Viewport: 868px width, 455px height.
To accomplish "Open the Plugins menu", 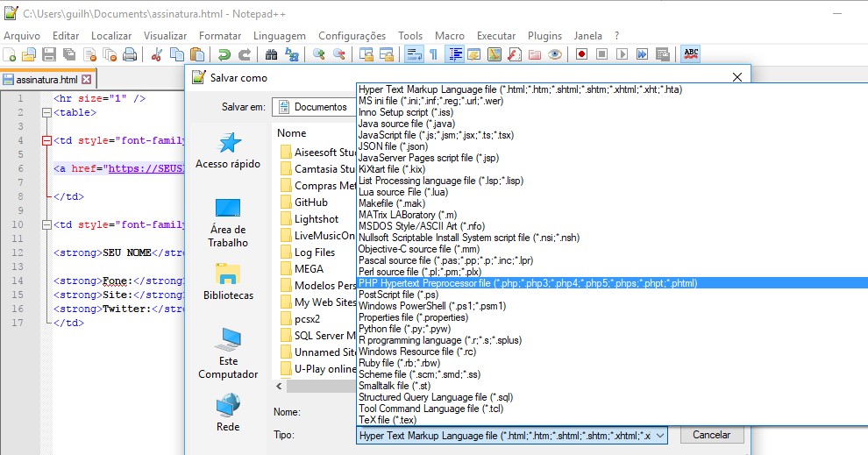I will 544,36.
